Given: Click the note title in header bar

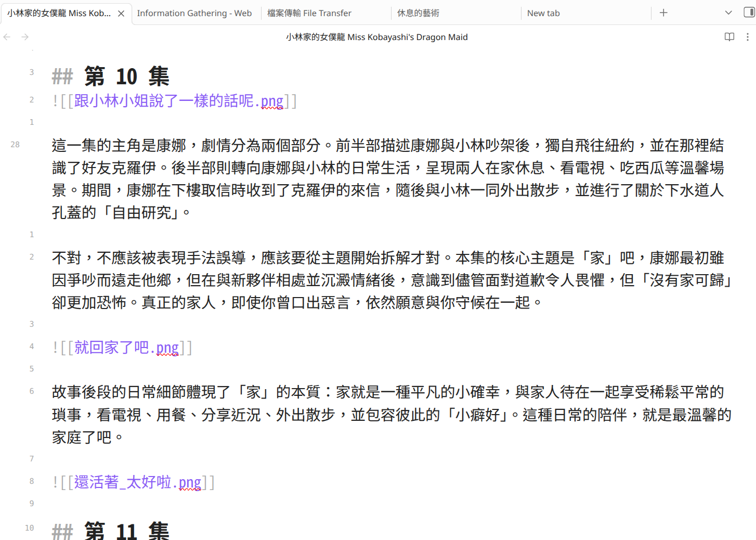Looking at the screenshot, I should tap(376, 37).
